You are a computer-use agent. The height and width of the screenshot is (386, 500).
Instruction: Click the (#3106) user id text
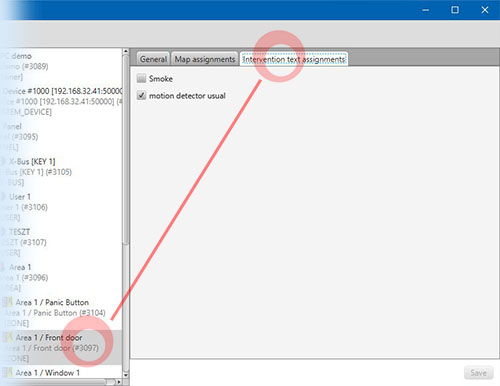click(x=34, y=207)
